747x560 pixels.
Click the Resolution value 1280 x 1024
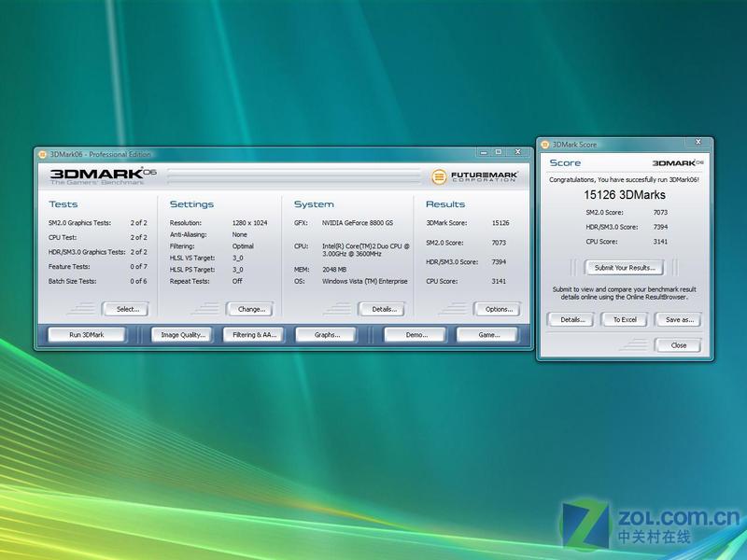[x=249, y=223]
